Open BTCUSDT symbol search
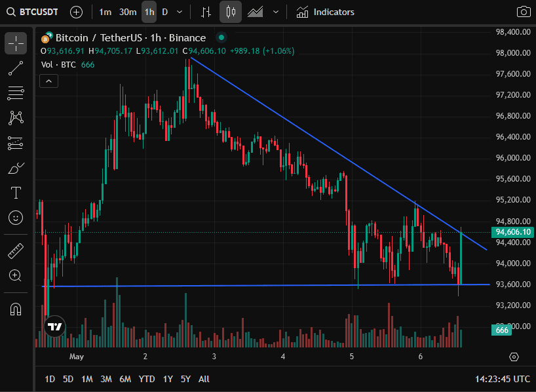The image size is (536, 392). (x=32, y=12)
